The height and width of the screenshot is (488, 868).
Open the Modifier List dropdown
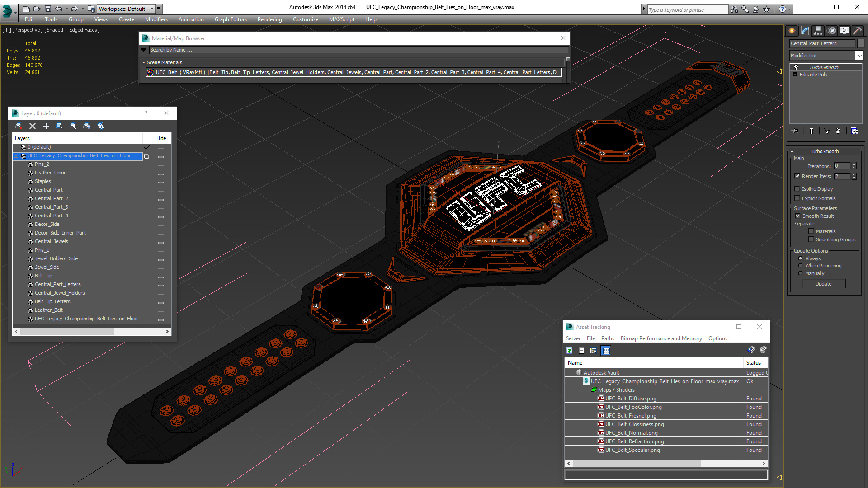click(859, 56)
